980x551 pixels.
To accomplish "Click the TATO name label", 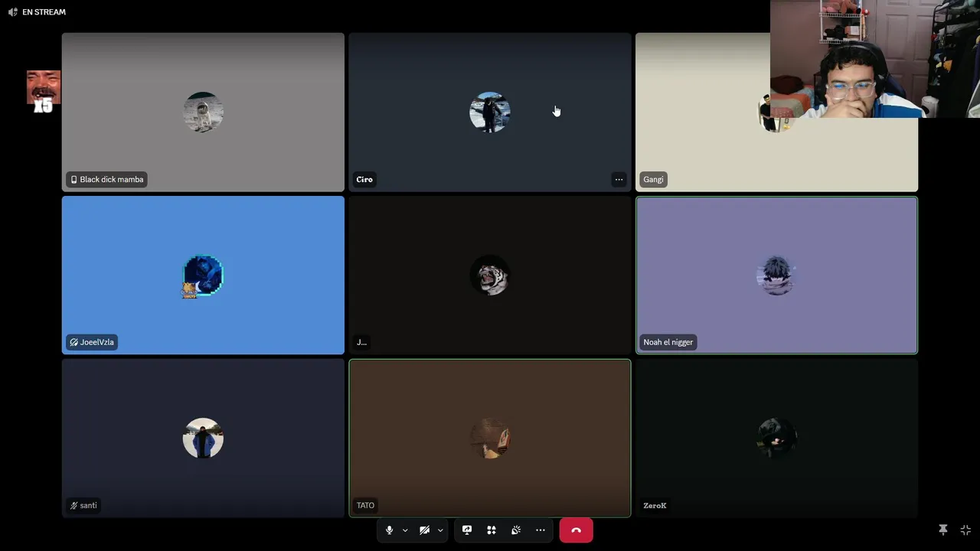I will pyautogui.click(x=365, y=505).
